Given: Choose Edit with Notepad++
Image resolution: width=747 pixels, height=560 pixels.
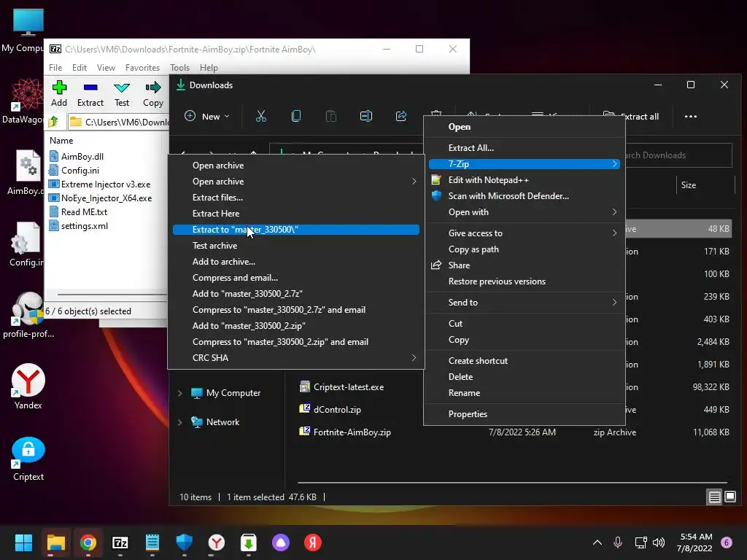Looking at the screenshot, I should pyautogui.click(x=525, y=180).
